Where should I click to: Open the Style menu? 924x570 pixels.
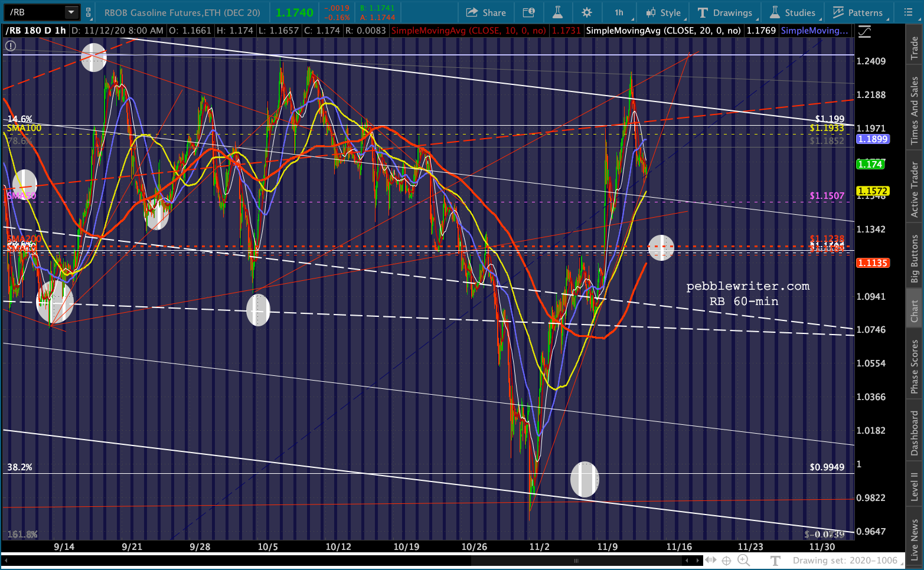pyautogui.click(x=664, y=12)
